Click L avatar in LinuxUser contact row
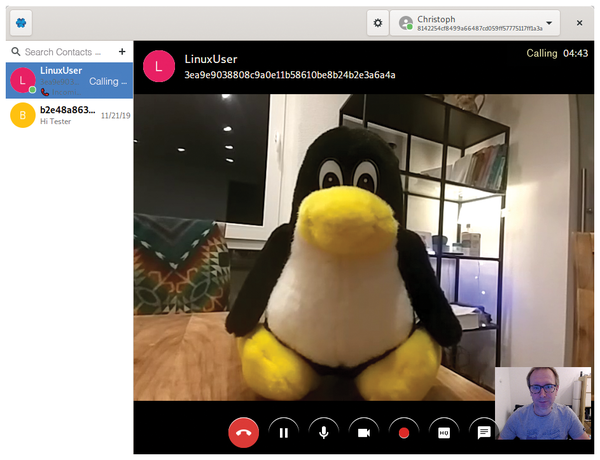600x460 pixels. click(x=23, y=80)
